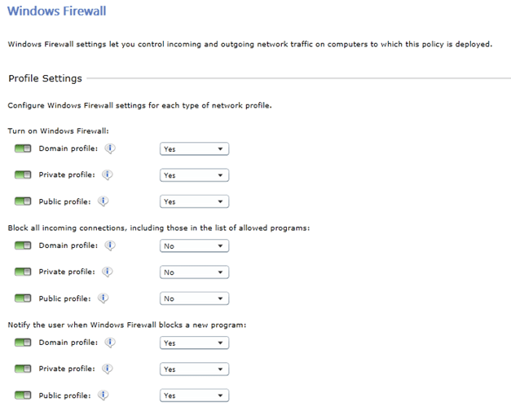The image size is (511, 420).
Task: Open Private profile dropdown for notify user setting
Action: click(194, 369)
